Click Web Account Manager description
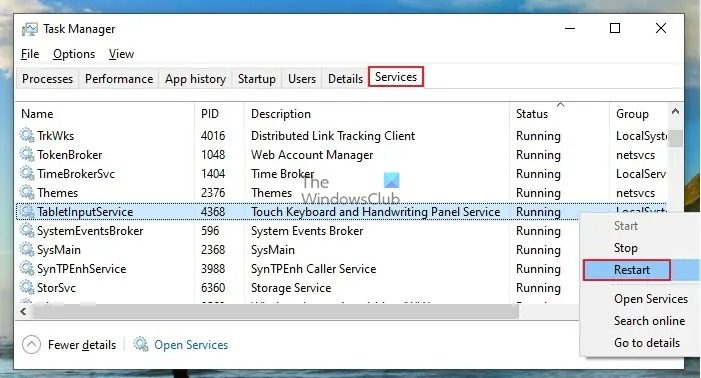The image size is (701, 378). click(312, 155)
